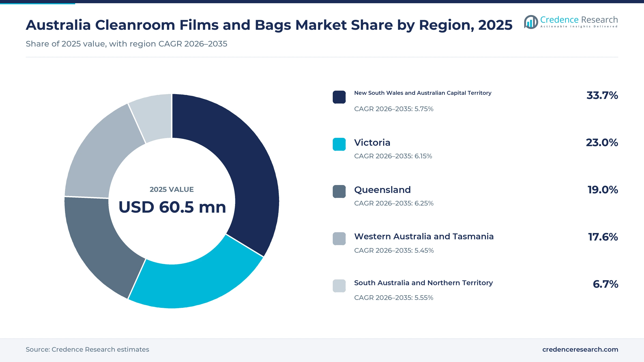Click 'USD 60.5 mn' in the donut center

point(172,207)
